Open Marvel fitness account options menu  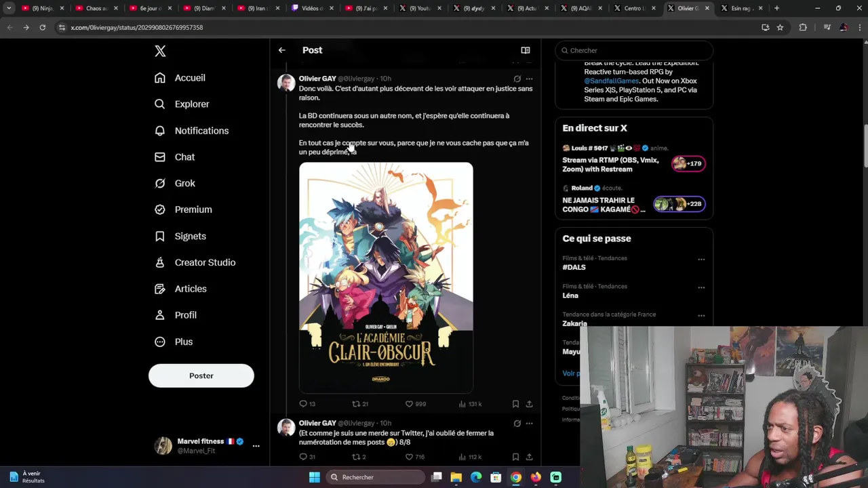click(256, 446)
